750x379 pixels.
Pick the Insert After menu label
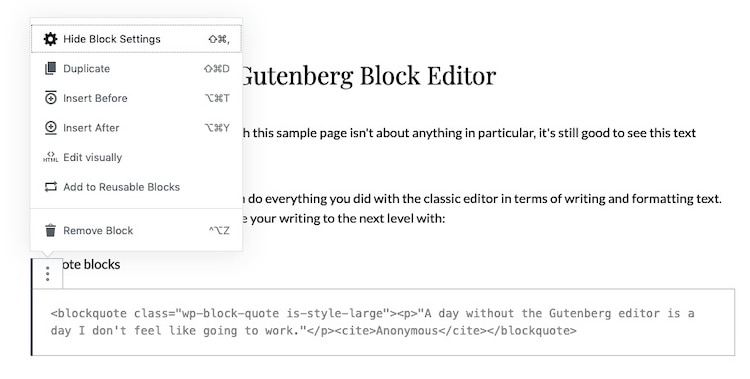tap(91, 128)
